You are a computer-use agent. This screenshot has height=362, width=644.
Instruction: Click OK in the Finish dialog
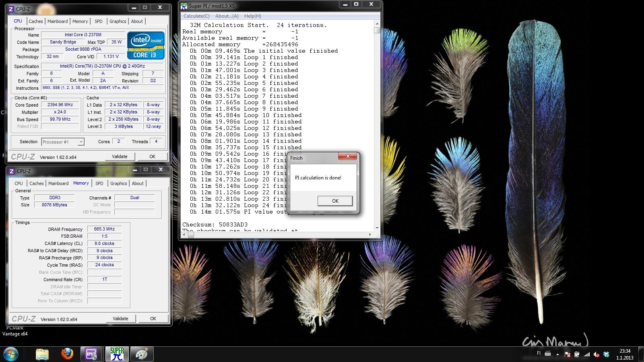tap(335, 201)
